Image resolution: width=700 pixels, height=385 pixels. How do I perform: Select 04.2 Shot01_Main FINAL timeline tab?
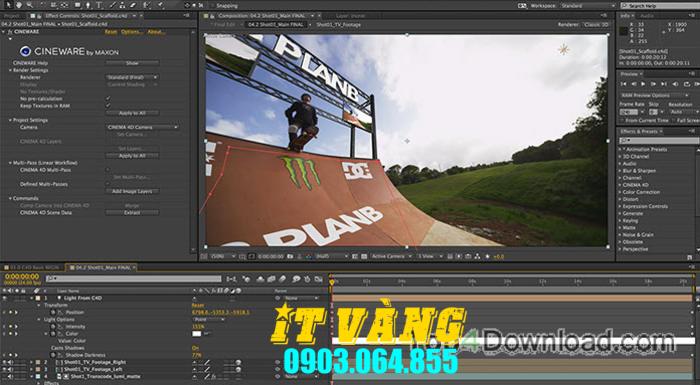pos(103,268)
